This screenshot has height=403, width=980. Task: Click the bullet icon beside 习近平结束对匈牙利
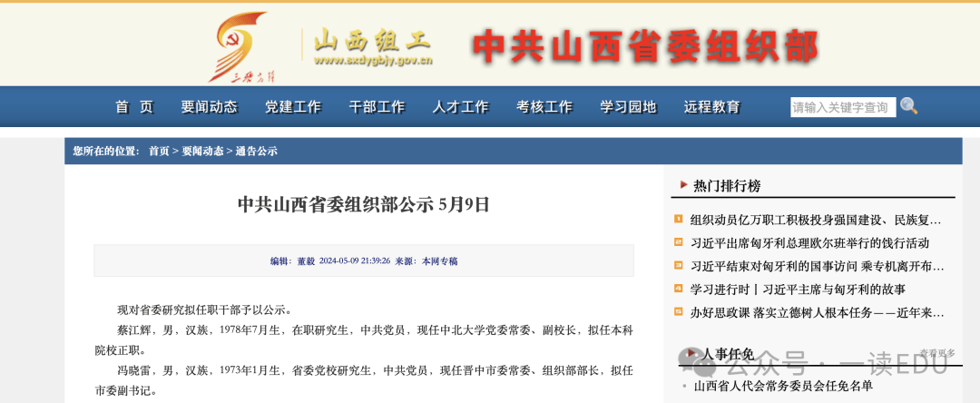pos(679,266)
